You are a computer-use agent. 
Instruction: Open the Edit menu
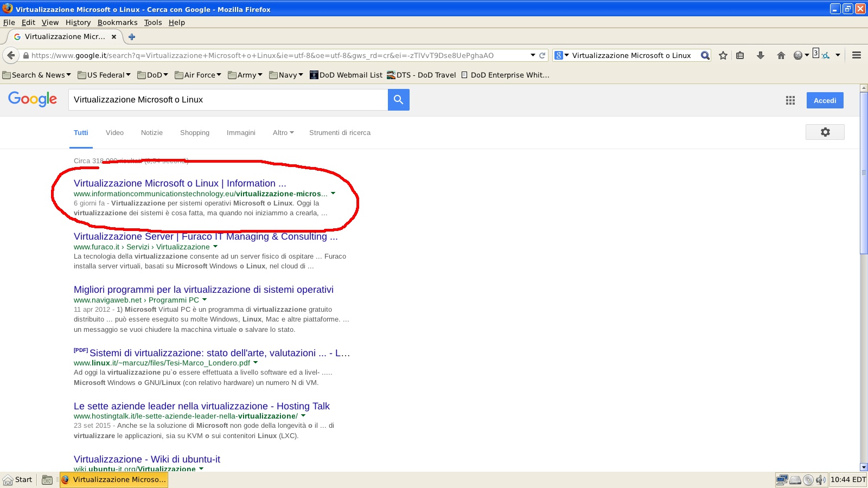pos(28,22)
